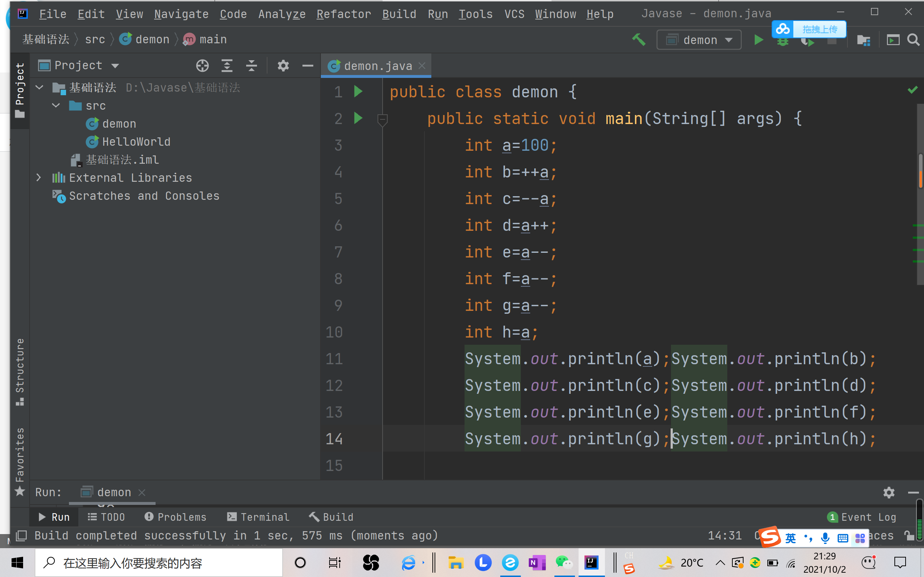The width and height of the screenshot is (924, 577).
Task: Click Expand All icon in Project panel
Action: [227, 66]
